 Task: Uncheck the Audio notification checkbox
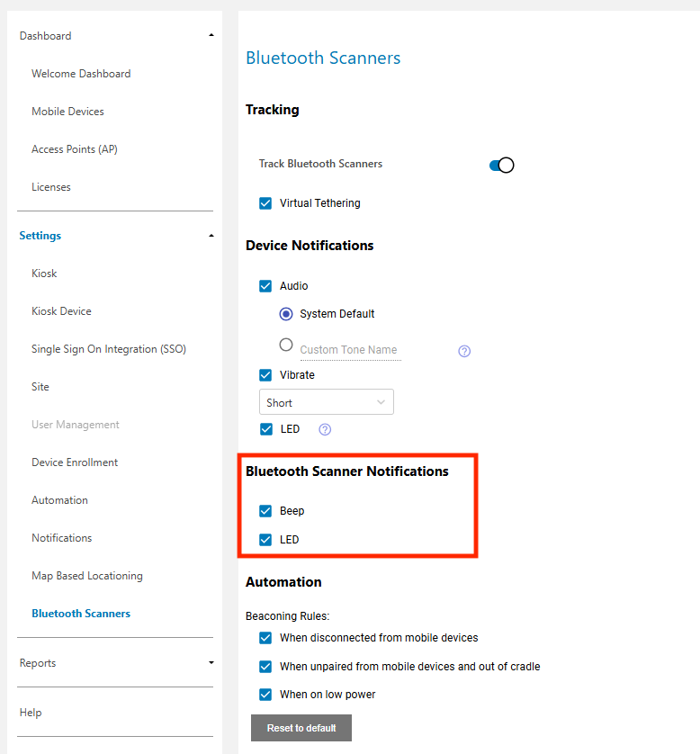tap(265, 286)
